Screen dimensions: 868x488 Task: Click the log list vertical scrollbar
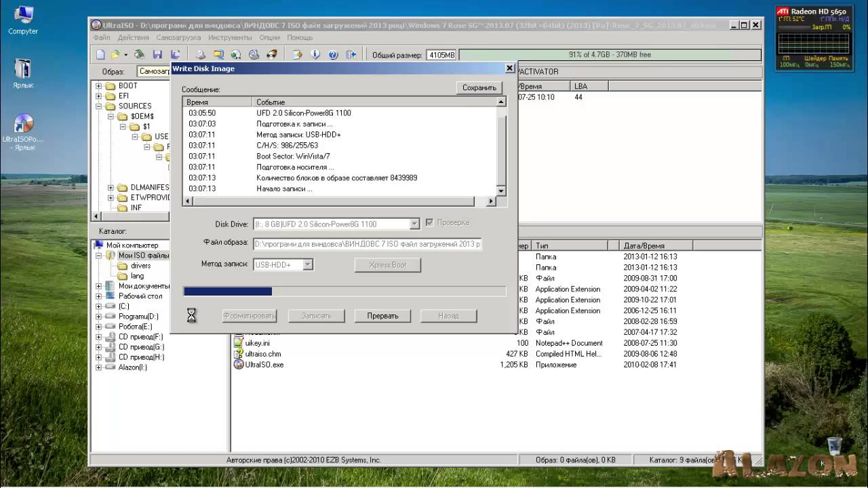click(502, 146)
